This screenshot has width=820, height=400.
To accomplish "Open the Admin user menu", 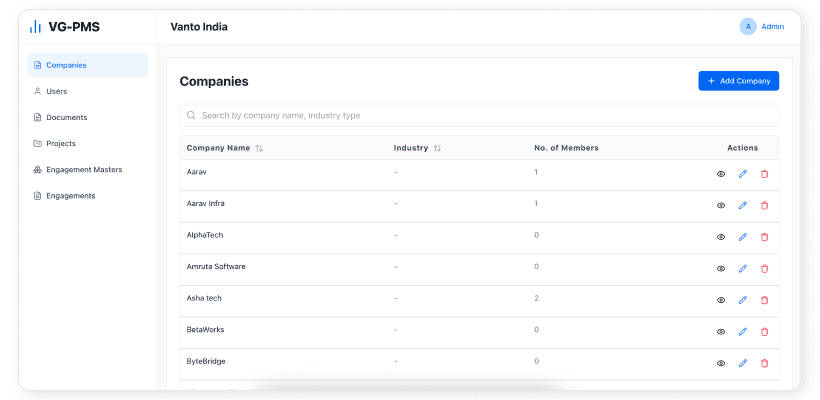I will [x=762, y=27].
